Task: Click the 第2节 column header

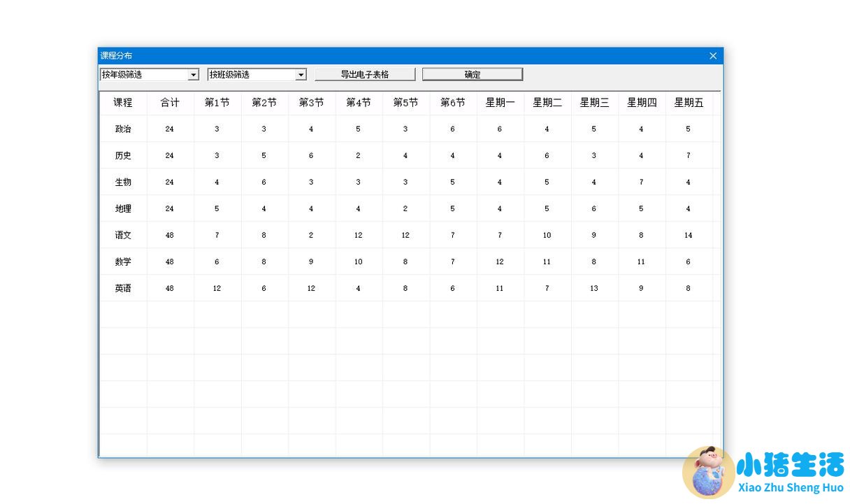Action: click(x=264, y=103)
